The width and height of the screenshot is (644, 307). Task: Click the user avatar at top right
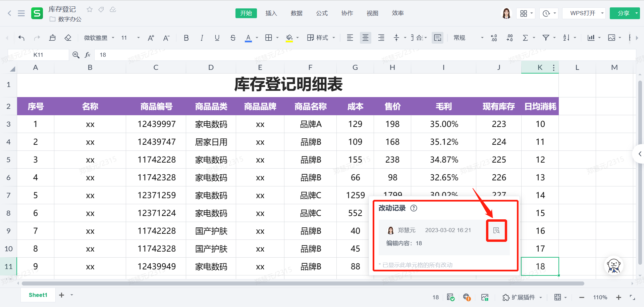506,13
